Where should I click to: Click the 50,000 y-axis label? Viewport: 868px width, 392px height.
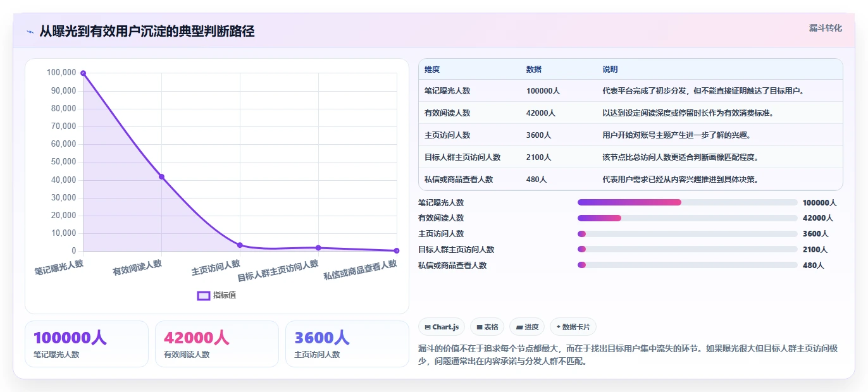63,162
